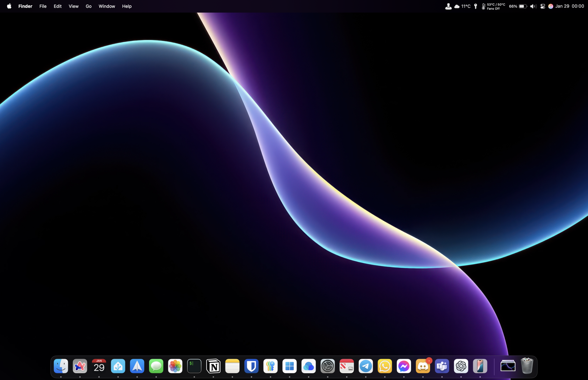Open the Apple menu
The image size is (588, 380).
(x=9, y=6)
